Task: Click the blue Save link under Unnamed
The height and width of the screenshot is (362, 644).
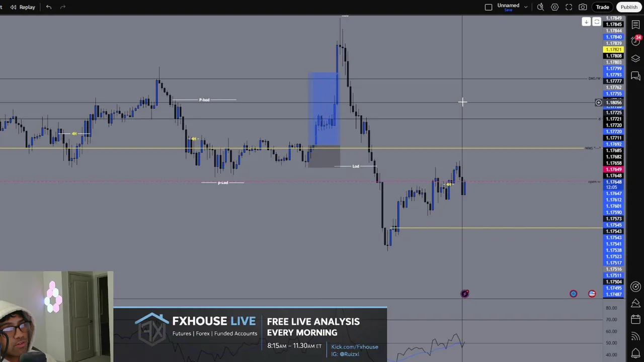Action: [508, 10]
